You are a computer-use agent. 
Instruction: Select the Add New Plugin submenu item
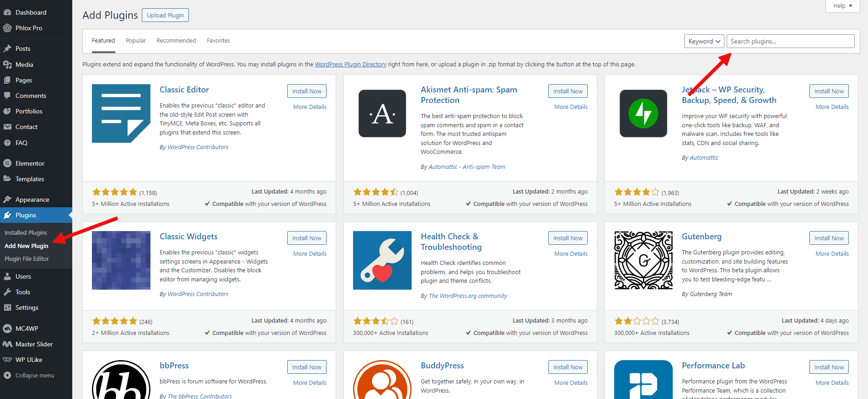(x=27, y=246)
